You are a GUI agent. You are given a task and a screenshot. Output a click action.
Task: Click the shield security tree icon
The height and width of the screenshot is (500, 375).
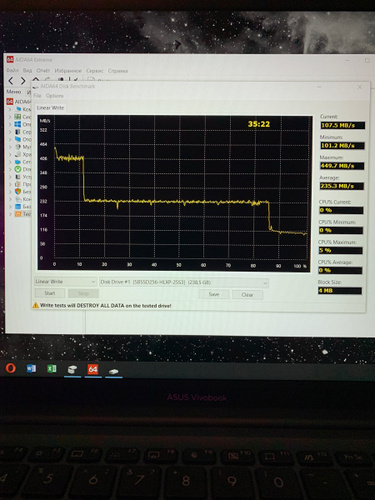click(18, 192)
